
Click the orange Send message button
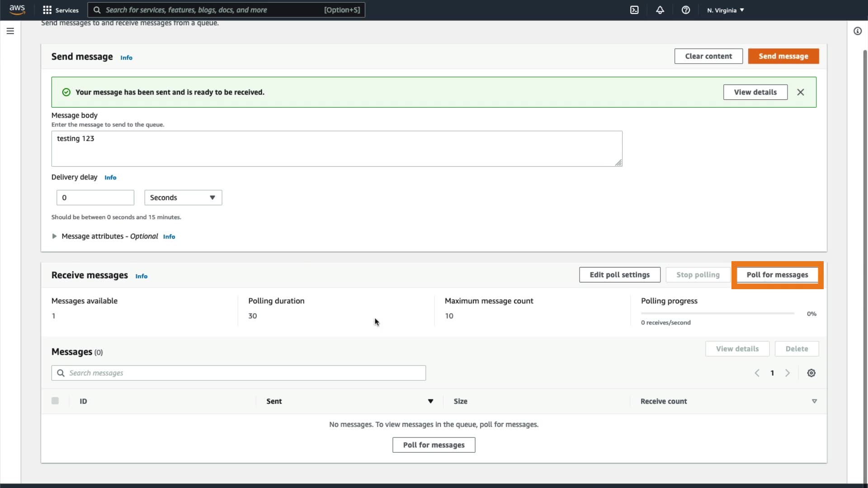783,56
